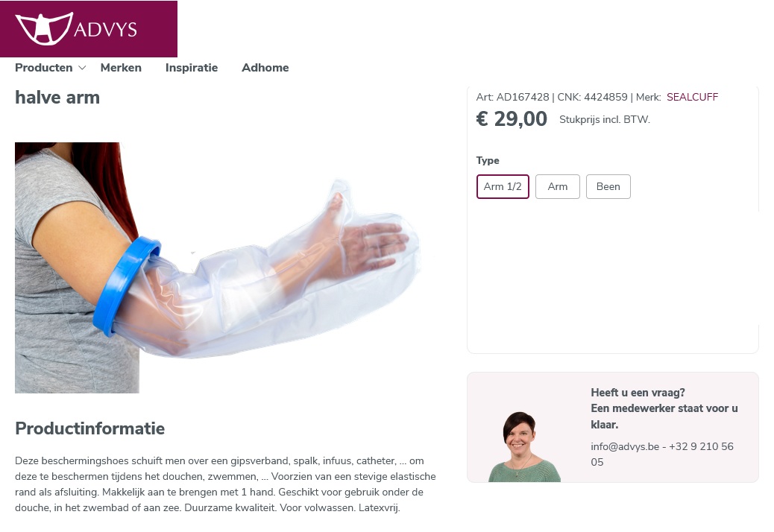Select the Arm type option
This screenshot has width=774, height=532.
tap(557, 186)
